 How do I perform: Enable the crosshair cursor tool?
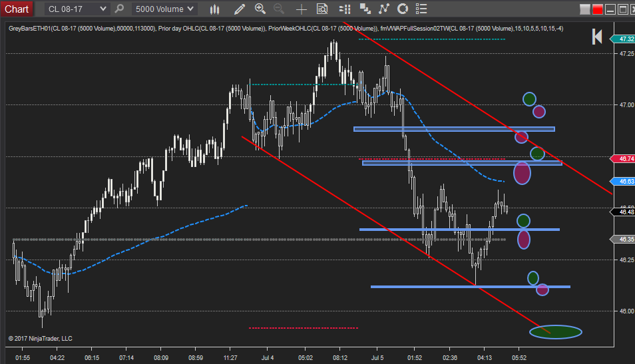302,9
